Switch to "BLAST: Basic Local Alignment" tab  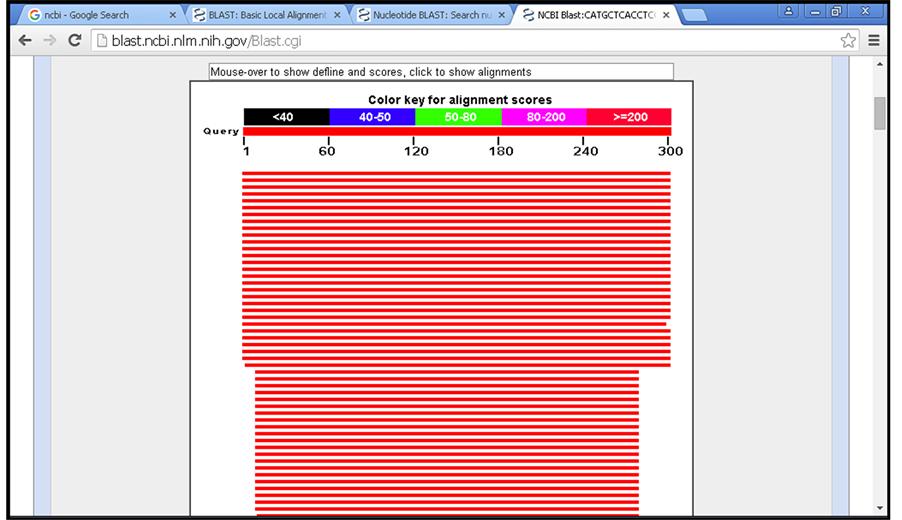[260, 16]
